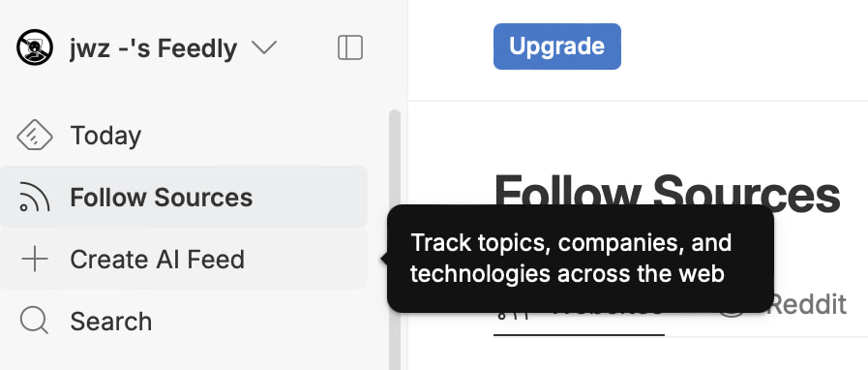This screenshot has height=370, width=868.
Task: Open Search from the sidebar
Action: click(184, 322)
